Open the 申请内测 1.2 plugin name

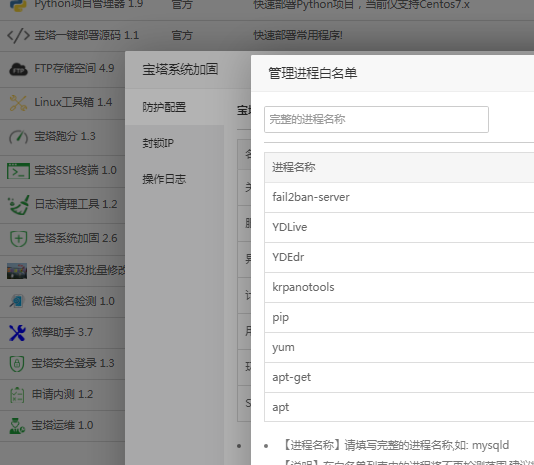coord(62,394)
